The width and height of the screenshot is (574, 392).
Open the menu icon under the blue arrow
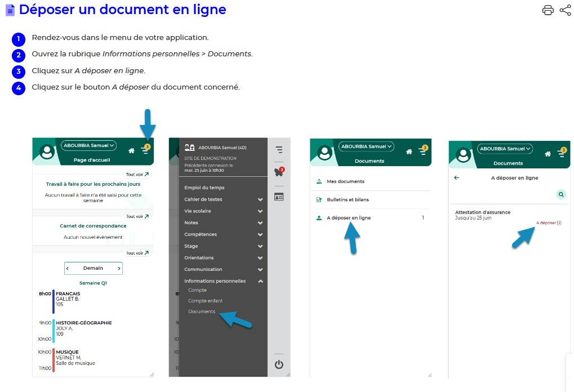(145, 150)
